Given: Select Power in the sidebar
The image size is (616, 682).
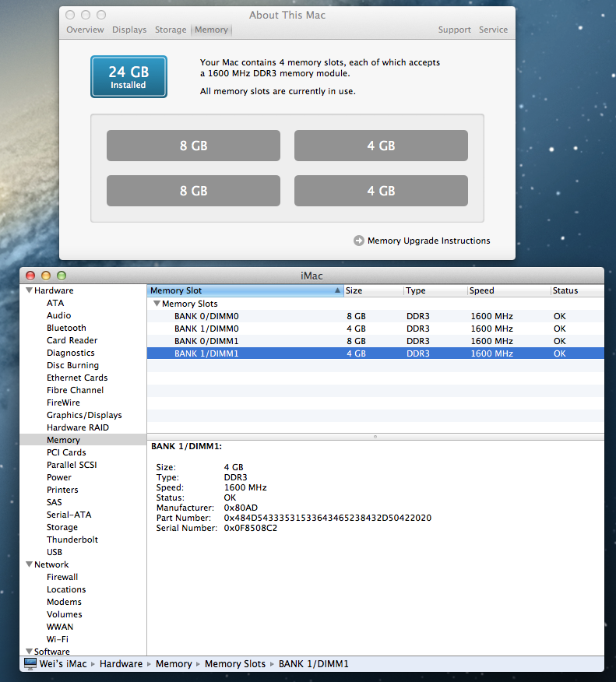Looking at the screenshot, I should point(59,477).
